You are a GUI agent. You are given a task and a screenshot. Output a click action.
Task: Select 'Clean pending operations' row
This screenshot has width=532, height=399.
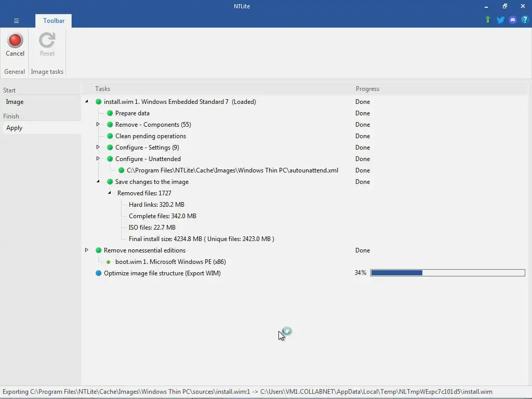coord(151,136)
